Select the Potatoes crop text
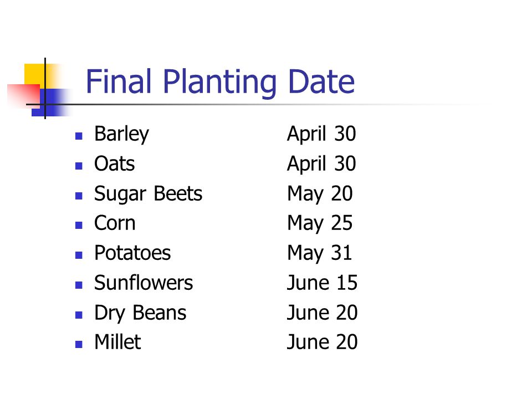Image resolution: width=532 pixels, height=399 pixels. [x=132, y=253]
